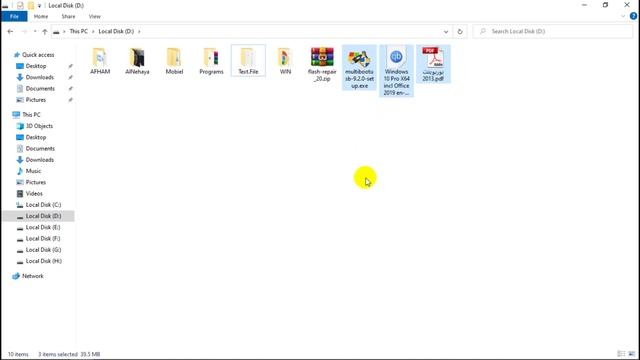Switch to large icons view in status bar
640x360 pixels.
point(632,354)
